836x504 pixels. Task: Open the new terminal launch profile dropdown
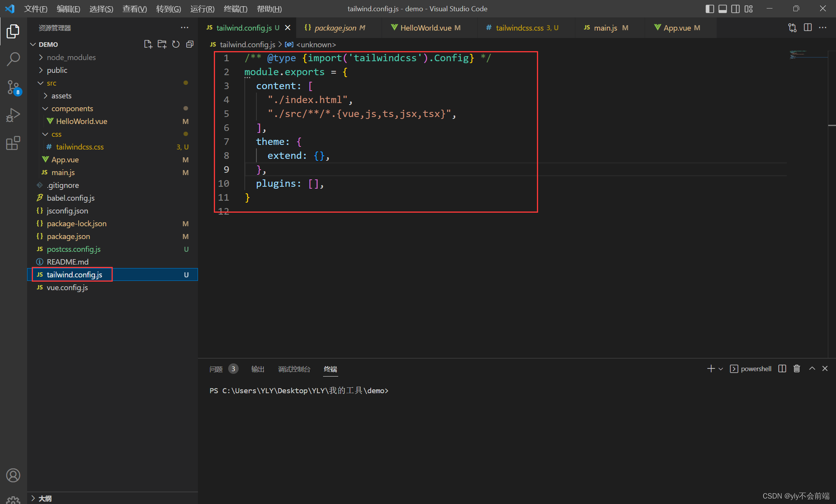pos(721,369)
